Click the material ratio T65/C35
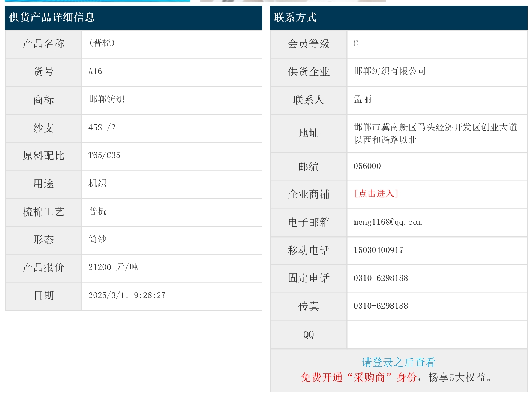 (104, 155)
